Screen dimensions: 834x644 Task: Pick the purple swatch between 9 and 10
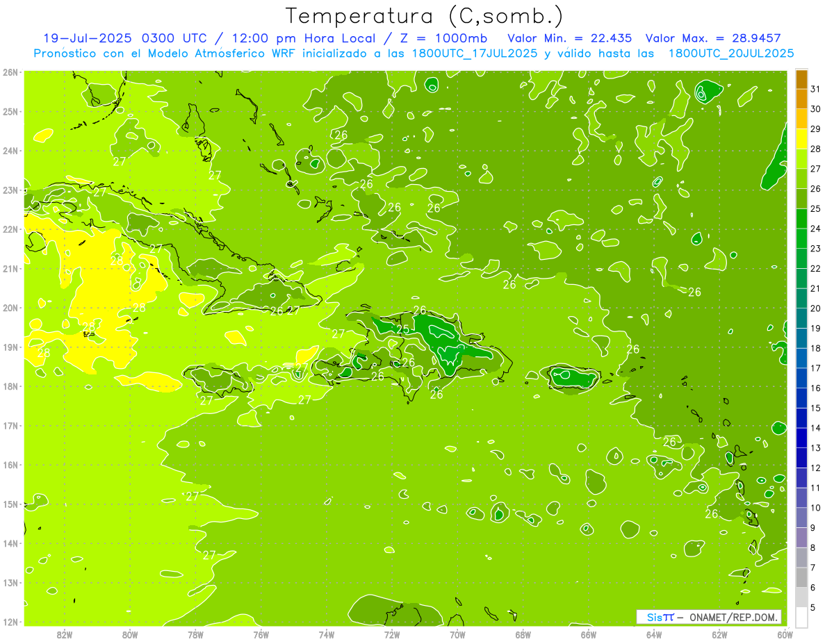[x=801, y=518]
